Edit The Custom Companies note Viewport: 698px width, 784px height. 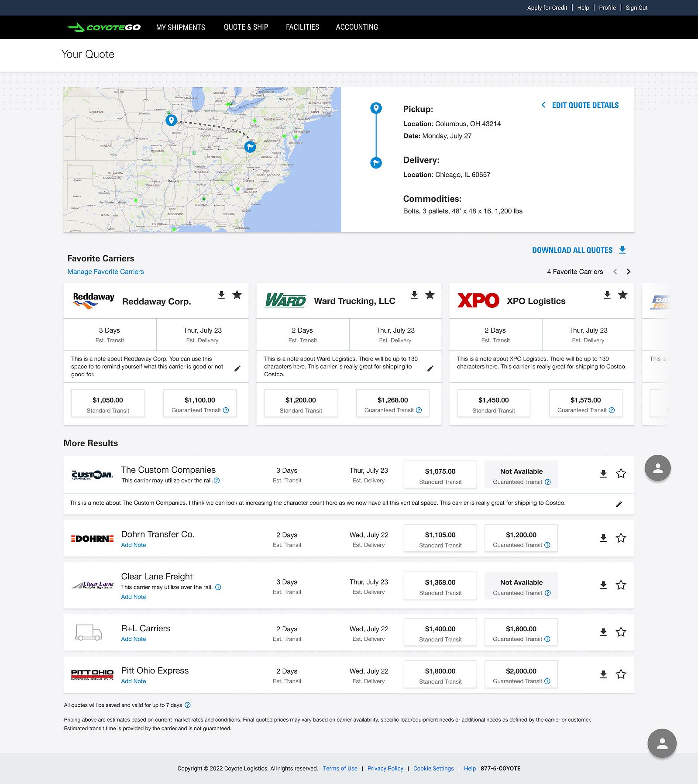(619, 504)
